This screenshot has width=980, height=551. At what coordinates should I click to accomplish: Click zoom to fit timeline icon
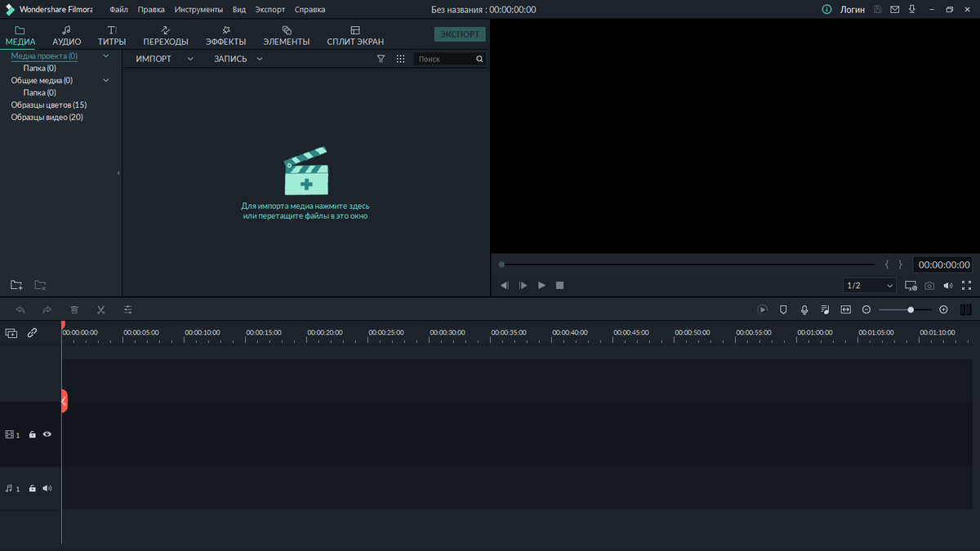pyautogui.click(x=845, y=309)
